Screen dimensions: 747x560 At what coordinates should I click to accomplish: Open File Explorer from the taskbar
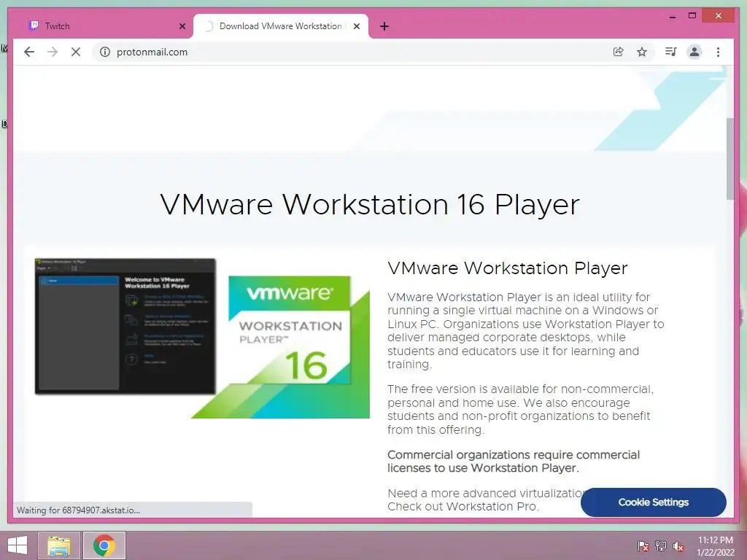pyautogui.click(x=58, y=545)
